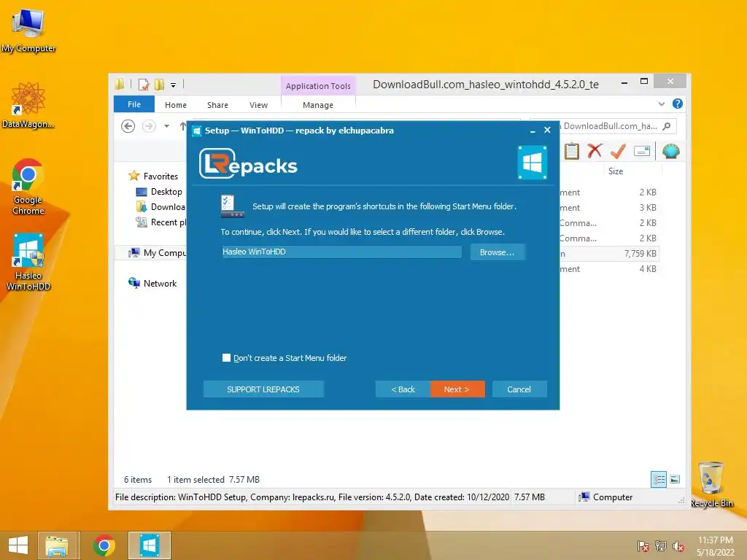Image resolution: width=747 pixels, height=560 pixels.
Task: Click the orange checkmark icon in Explorer toolbar
Action: click(618, 152)
